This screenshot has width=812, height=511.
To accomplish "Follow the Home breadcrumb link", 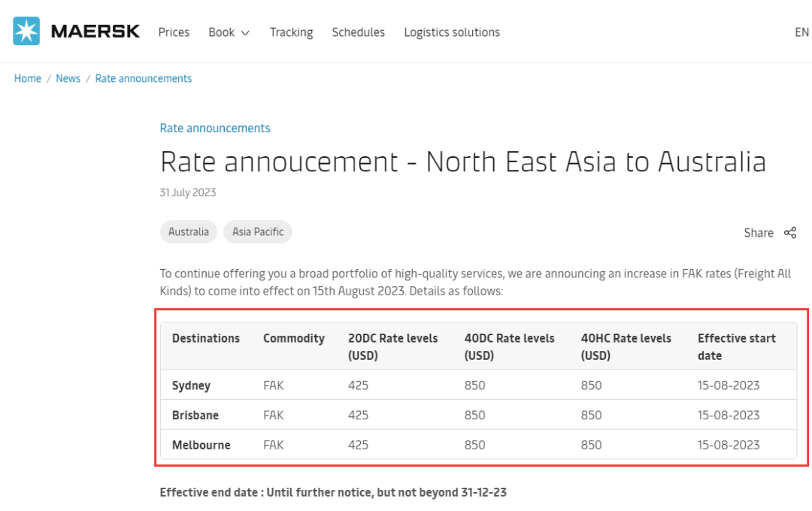I will click(x=28, y=78).
